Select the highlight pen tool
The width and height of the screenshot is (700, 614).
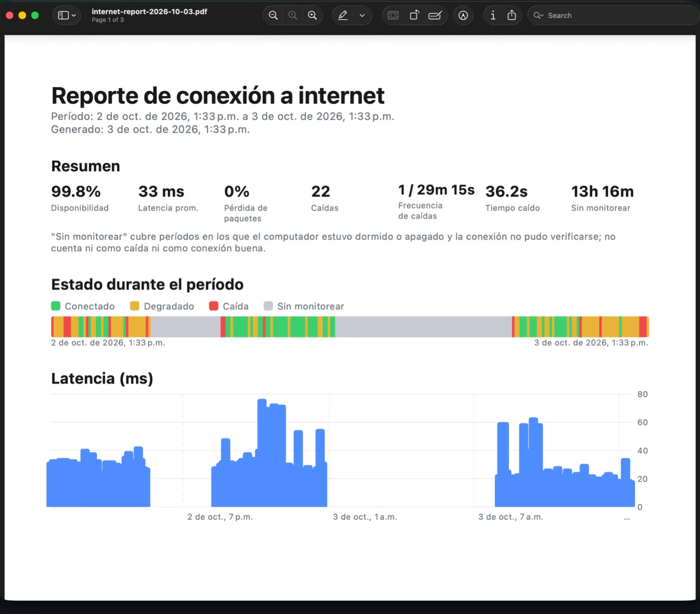(342, 16)
